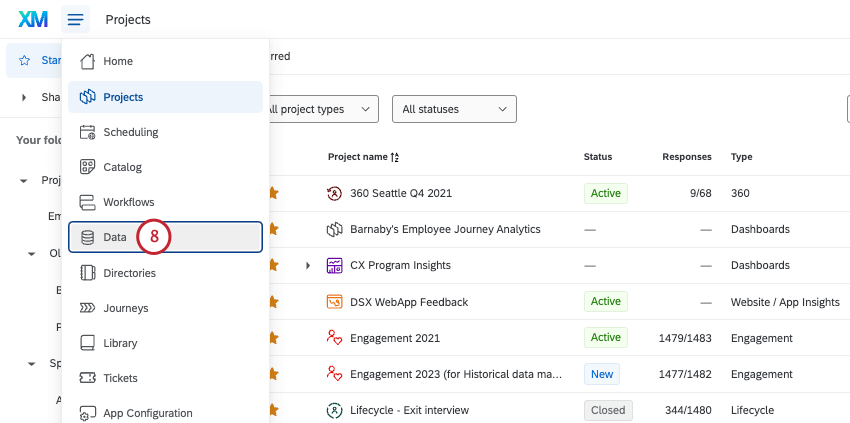This screenshot has width=850, height=423.
Task: Expand the CX Program Insights row
Action: [308, 265]
